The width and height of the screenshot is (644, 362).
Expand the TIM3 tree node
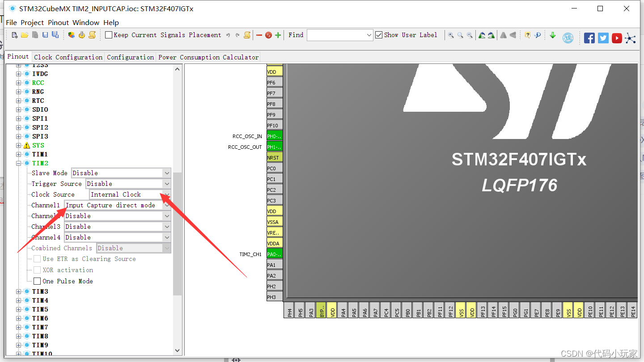tap(19, 291)
